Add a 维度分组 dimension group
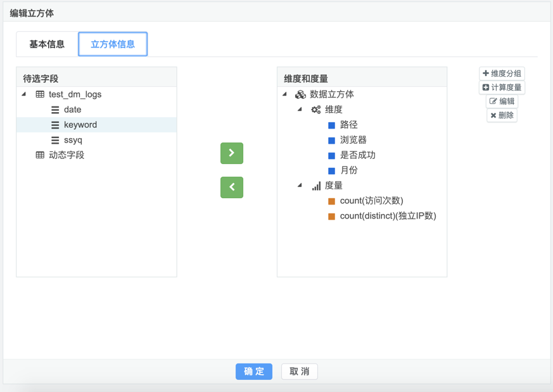 click(502, 73)
